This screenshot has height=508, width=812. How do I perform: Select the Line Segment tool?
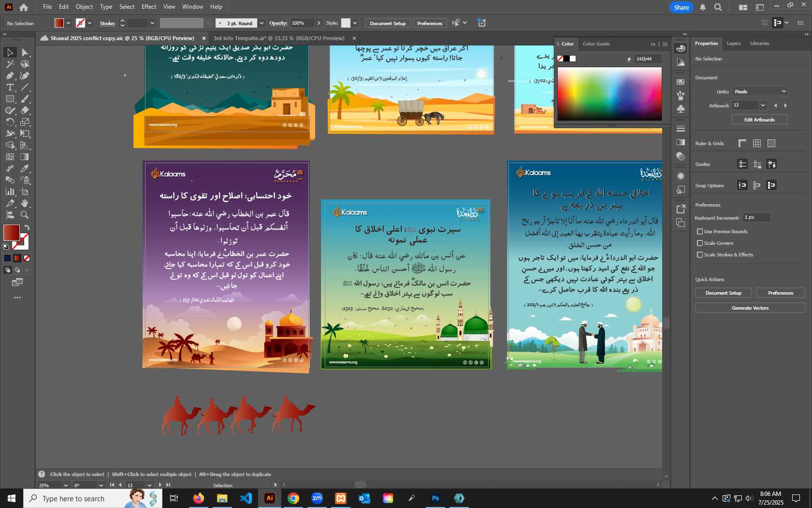25,87
